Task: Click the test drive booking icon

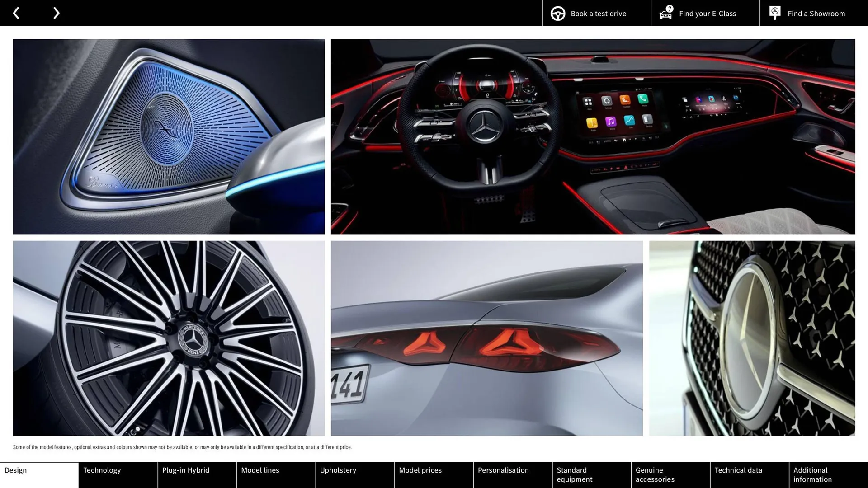Action: coord(557,13)
